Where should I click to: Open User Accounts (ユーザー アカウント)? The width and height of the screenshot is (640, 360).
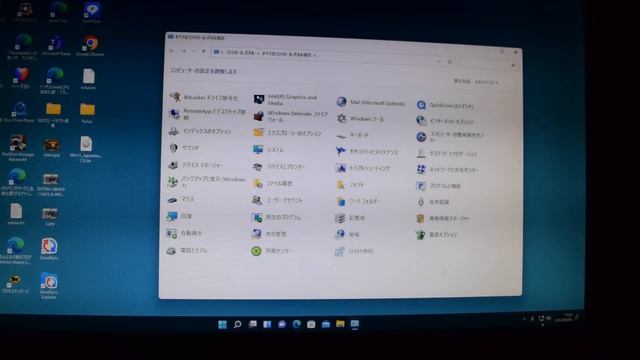pyautogui.click(x=278, y=200)
